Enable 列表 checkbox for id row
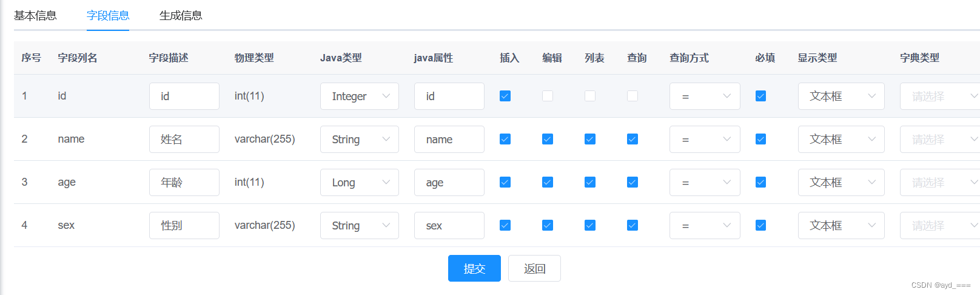Image resolution: width=980 pixels, height=295 pixels. click(590, 96)
